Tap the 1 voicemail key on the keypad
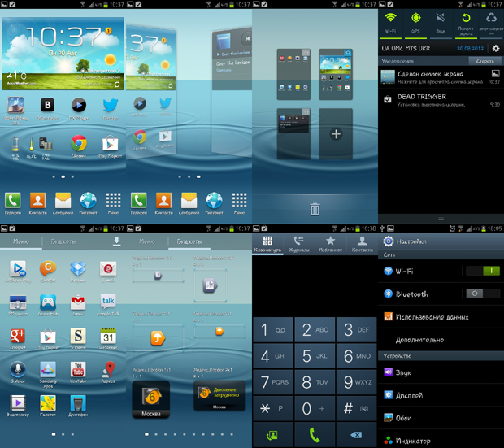 273,329
